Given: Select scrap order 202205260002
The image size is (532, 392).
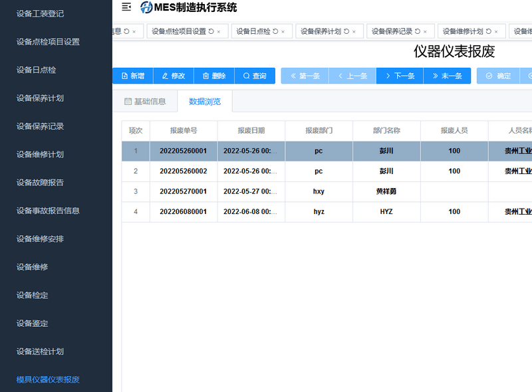Looking at the screenshot, I should [x=184, y=171].
